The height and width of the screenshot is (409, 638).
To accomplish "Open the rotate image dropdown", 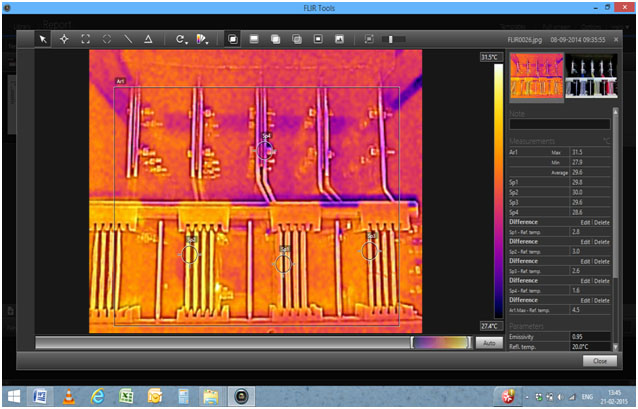I will coord(181,39).
